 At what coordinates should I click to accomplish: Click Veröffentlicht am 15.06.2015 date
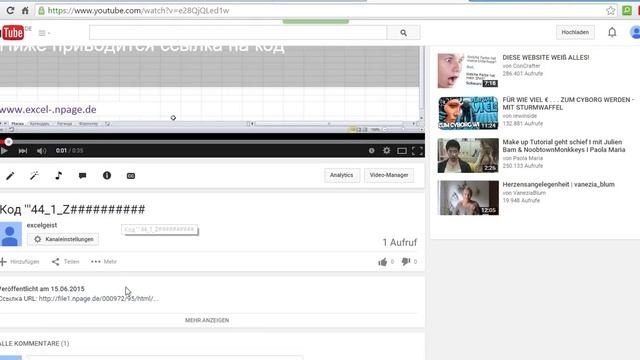coord(42,289)
